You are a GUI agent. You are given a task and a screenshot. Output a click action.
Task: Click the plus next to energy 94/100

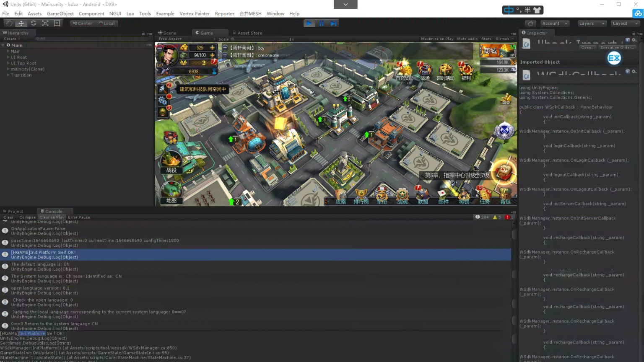point(213,55)
